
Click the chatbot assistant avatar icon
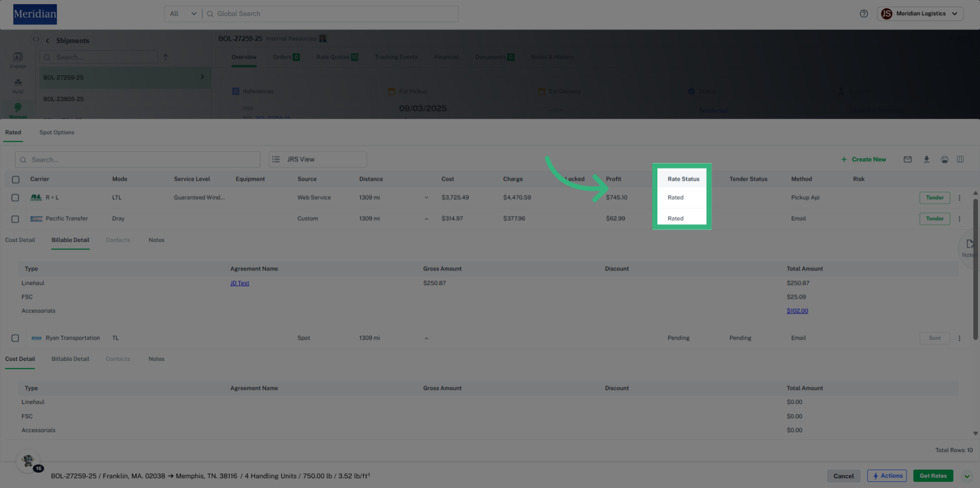click(x=28, y=460)
